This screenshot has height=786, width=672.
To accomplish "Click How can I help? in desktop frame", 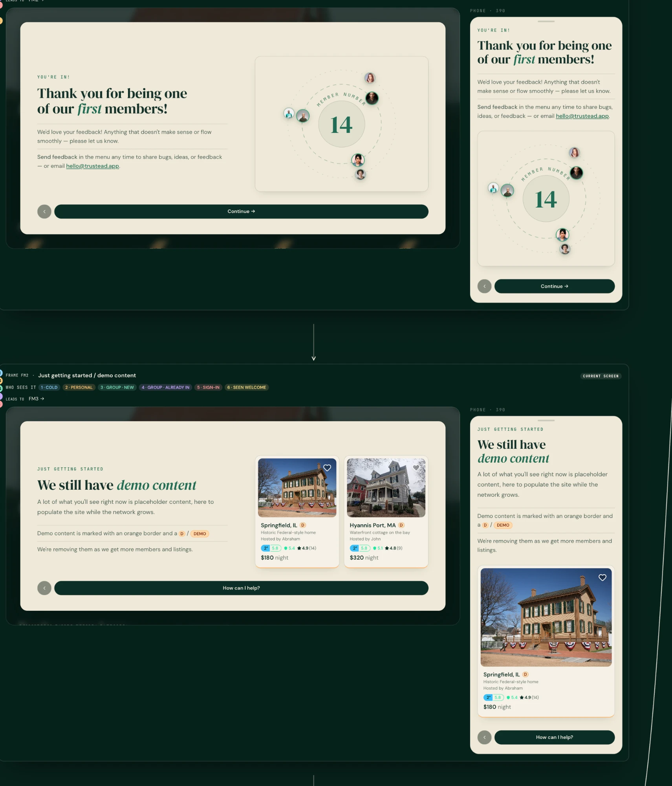I will tap(241, 588).
